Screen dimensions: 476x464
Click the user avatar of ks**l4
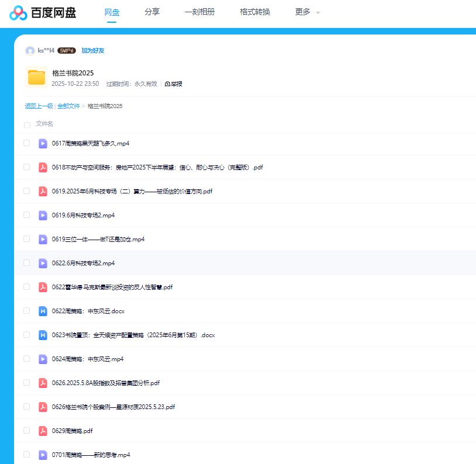pos(30,51)
